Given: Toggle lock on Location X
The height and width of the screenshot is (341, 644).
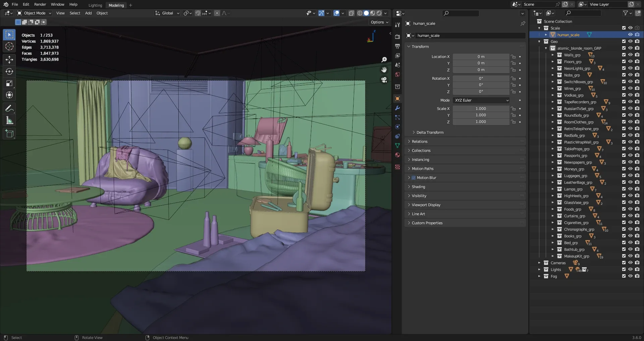Looking at the screenshot, I should [x=513, y=57].
